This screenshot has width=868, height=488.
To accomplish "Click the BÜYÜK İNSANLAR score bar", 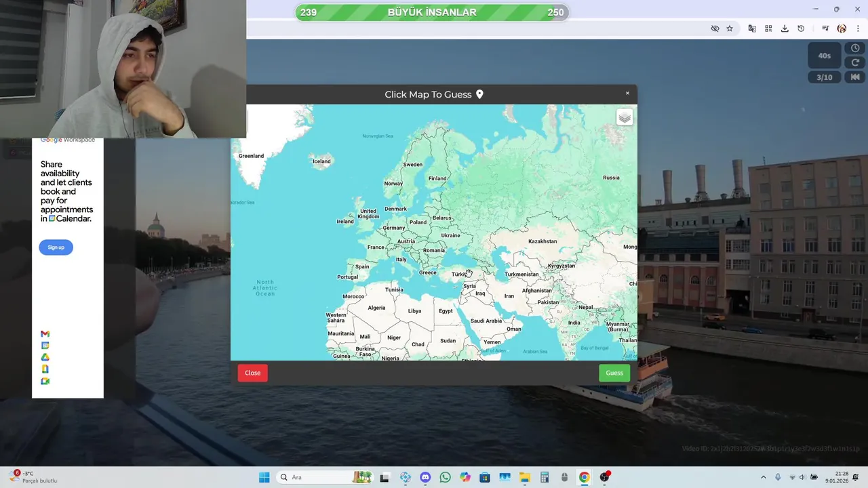I will (x=432, y=12).
